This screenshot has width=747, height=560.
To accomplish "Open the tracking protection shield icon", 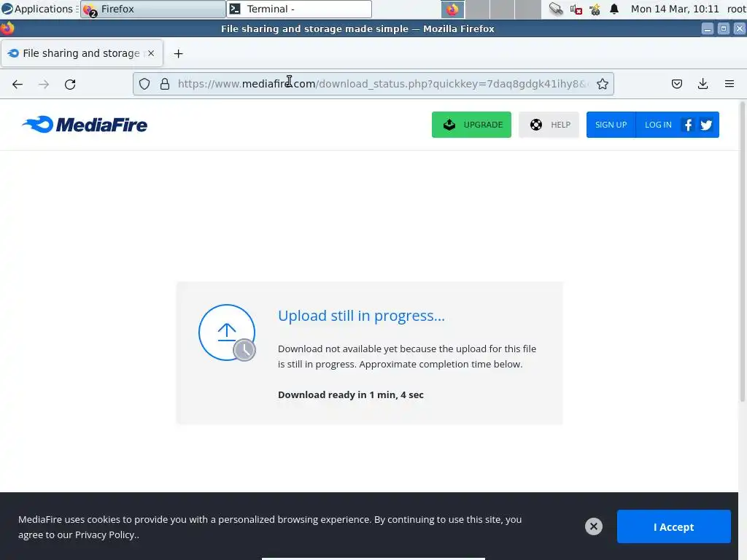I will tap(144, 84).
